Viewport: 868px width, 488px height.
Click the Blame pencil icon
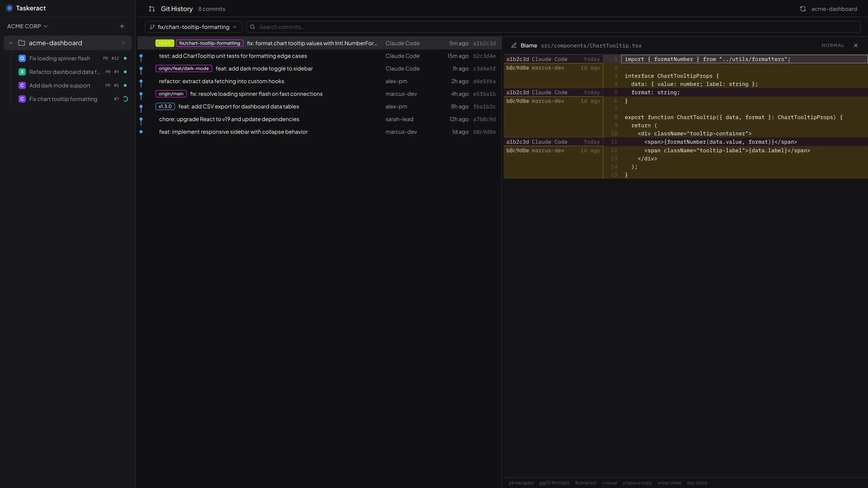(514, 45)
